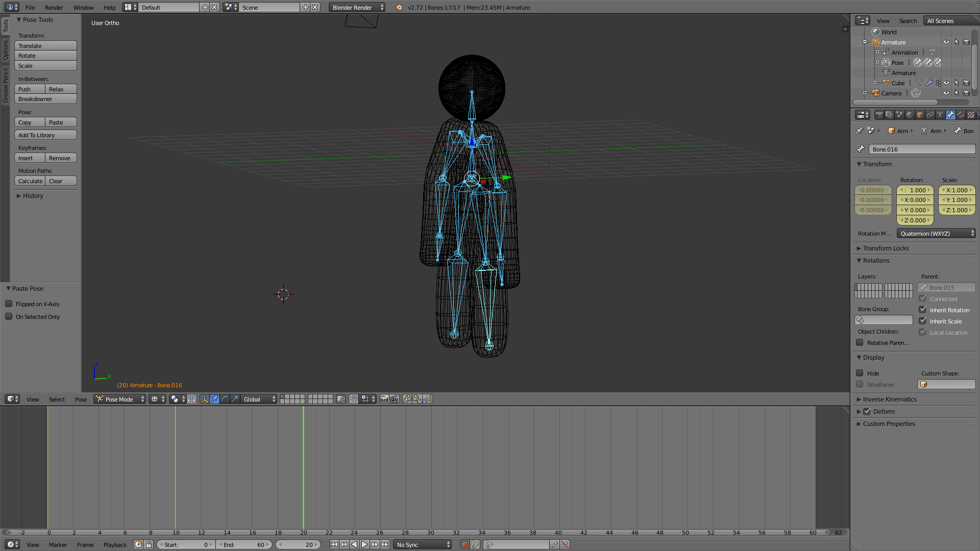This screenshot has width=980, height=551.
Task: Hide the Cube using its eye icon
Action: click(x=946, y=83)
